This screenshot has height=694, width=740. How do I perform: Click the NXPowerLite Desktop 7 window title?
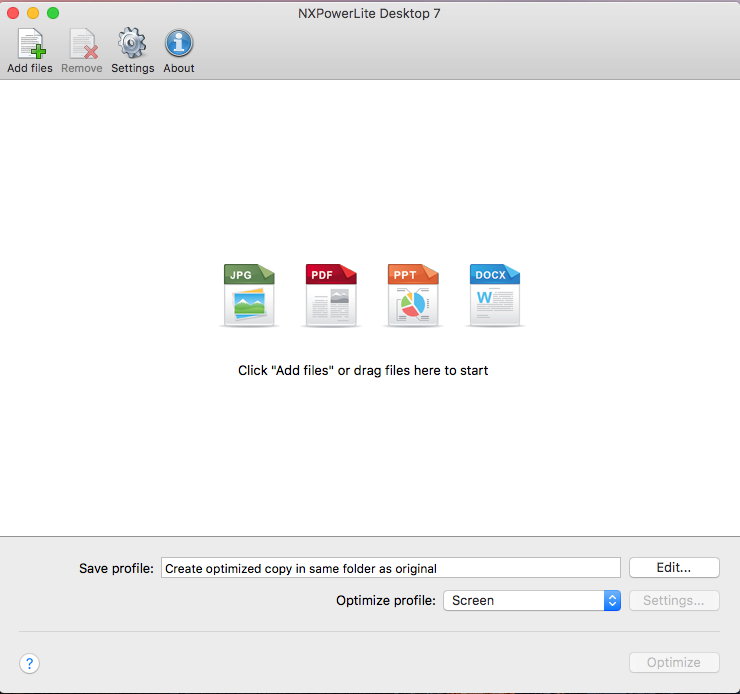[369, 13]
